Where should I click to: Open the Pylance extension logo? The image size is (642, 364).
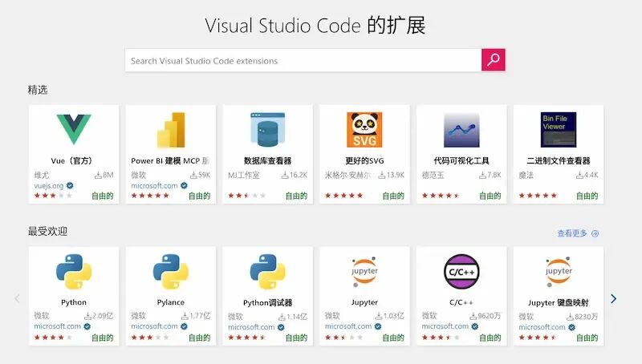click(171, 272)
